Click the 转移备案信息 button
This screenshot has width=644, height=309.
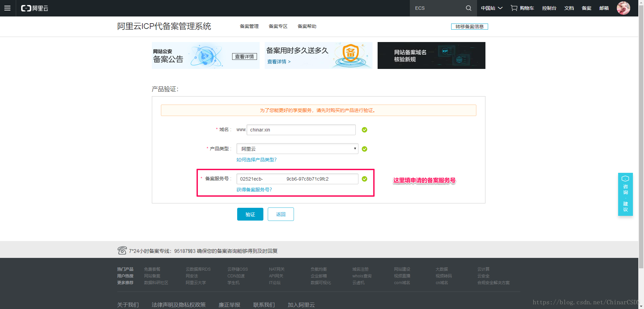470,27
